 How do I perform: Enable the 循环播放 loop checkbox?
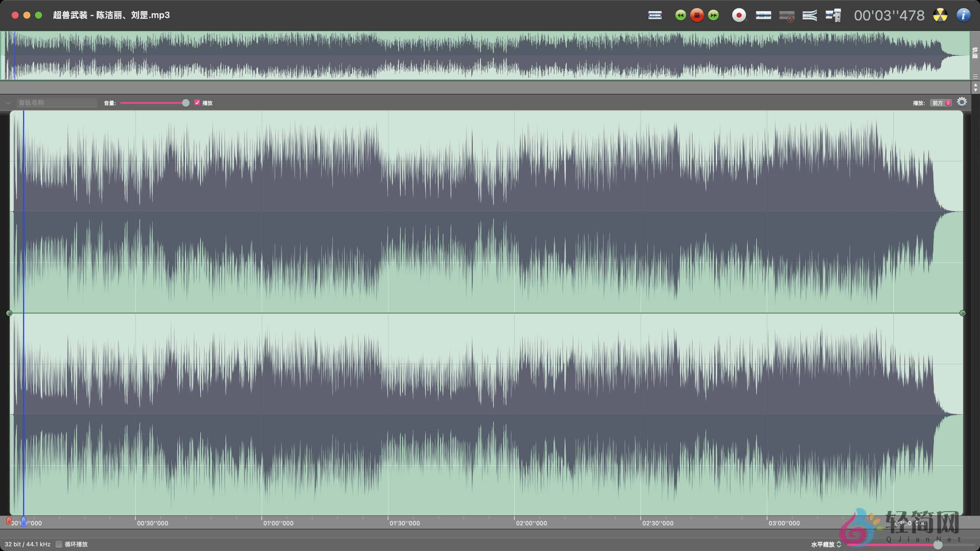(59, 544)
